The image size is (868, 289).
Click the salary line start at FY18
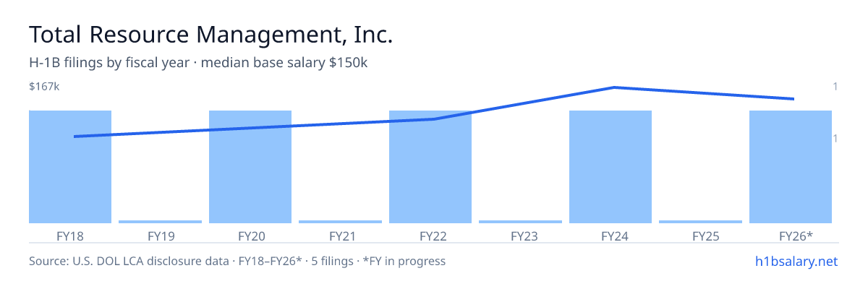point(75,137)
